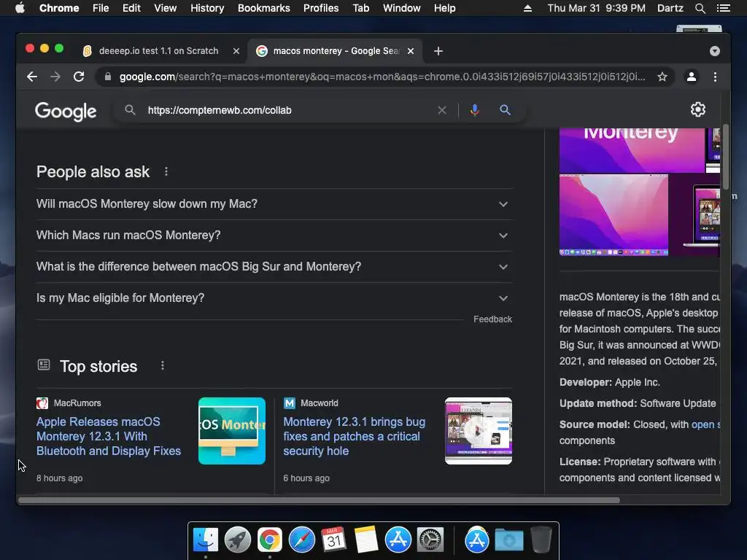The height and width of the screenshot is (560, 747).
Task: Expand Big Sur and Monterey difference question
Action: point(274,267)
